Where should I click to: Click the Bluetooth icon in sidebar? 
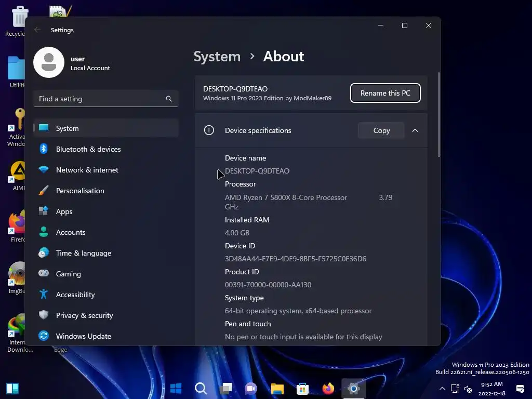tap(44, 149)
